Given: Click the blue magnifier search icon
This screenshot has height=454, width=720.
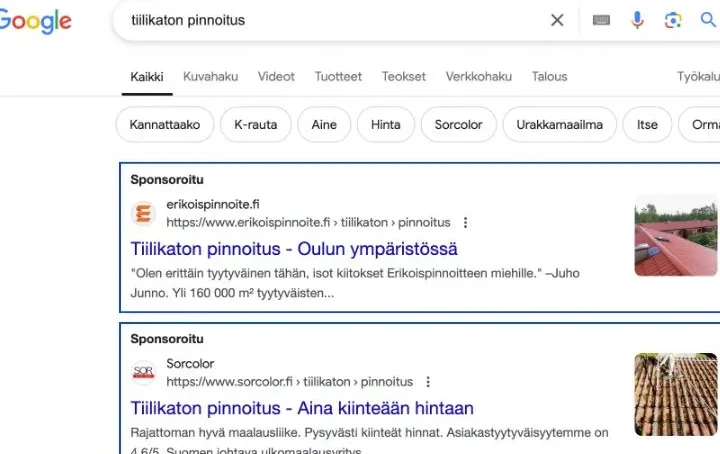Looking at the screenshot, I should click(708, 20).
